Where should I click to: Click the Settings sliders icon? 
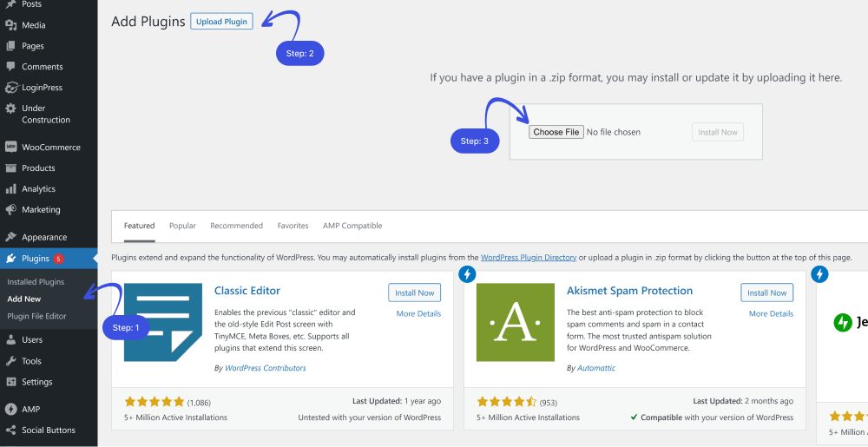[x=10, y=382]
